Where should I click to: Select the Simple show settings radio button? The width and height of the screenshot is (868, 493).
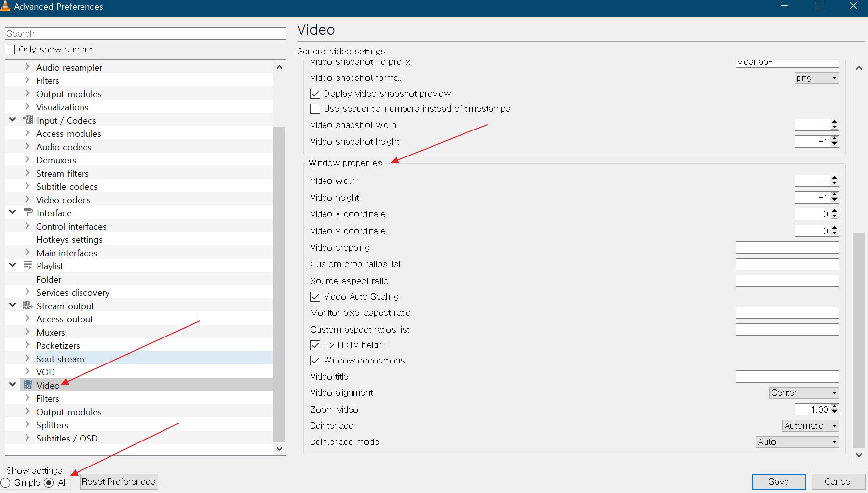point(6,483)
